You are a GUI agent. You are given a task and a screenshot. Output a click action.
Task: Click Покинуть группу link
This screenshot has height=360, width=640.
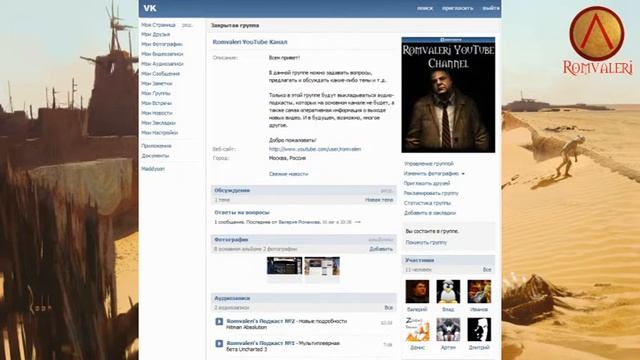426,242
